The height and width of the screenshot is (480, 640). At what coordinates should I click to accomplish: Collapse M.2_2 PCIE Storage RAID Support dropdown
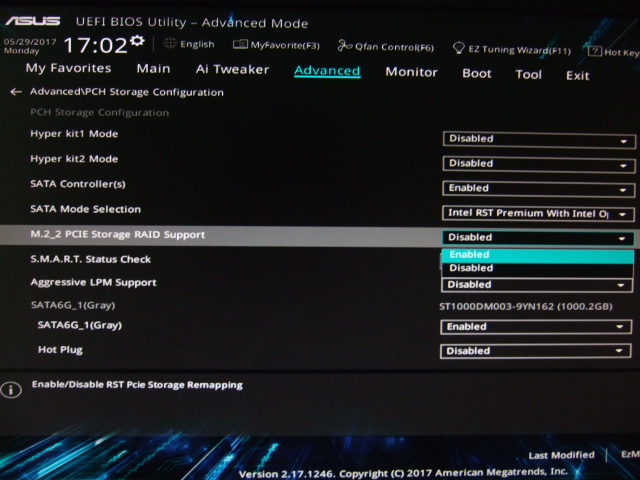pyautogui.click(x=538, y=238)
